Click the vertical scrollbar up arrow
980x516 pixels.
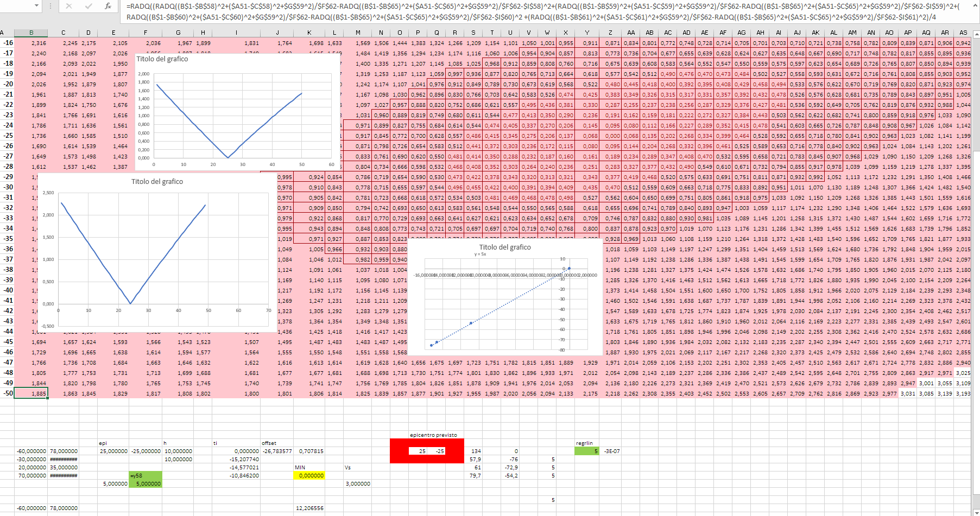pos(976,33)
